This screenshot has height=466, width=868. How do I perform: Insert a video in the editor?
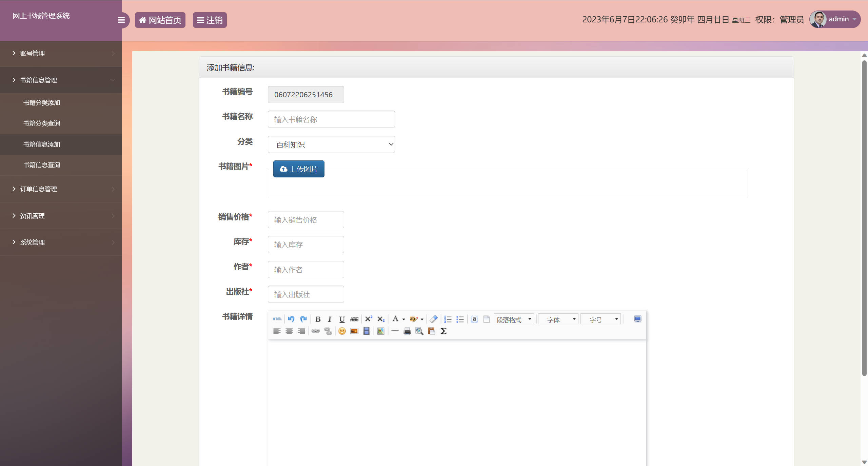(x=367, y=331)
